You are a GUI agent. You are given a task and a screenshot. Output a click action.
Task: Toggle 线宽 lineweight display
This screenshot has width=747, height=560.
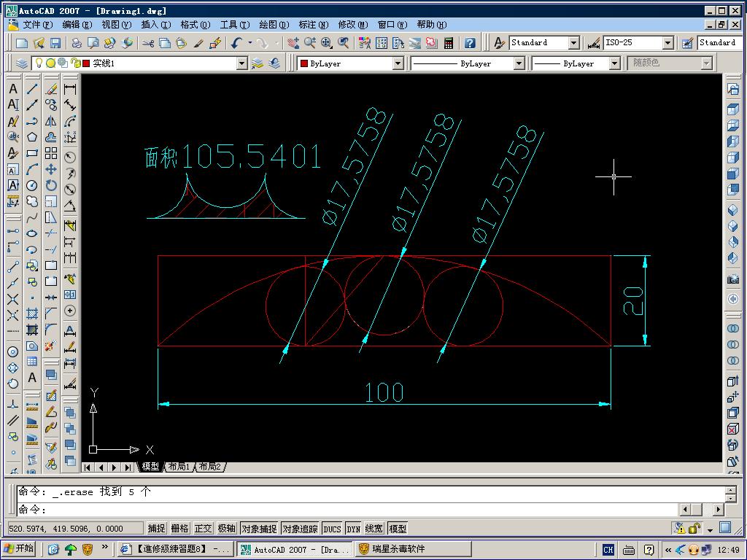coord(374,529)
